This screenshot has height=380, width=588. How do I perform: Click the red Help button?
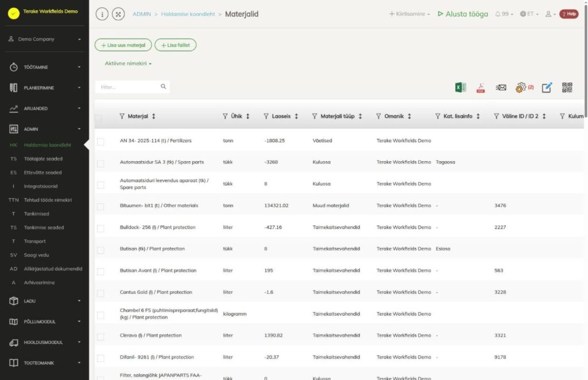tap(569, 14)
